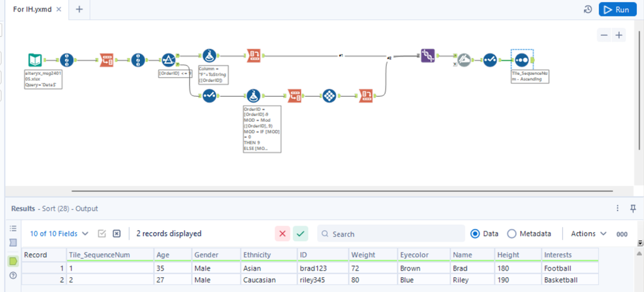This screenshot has height=292, width=644.
Task: Select the Data radio button
Action: click(x=475, y=234)
